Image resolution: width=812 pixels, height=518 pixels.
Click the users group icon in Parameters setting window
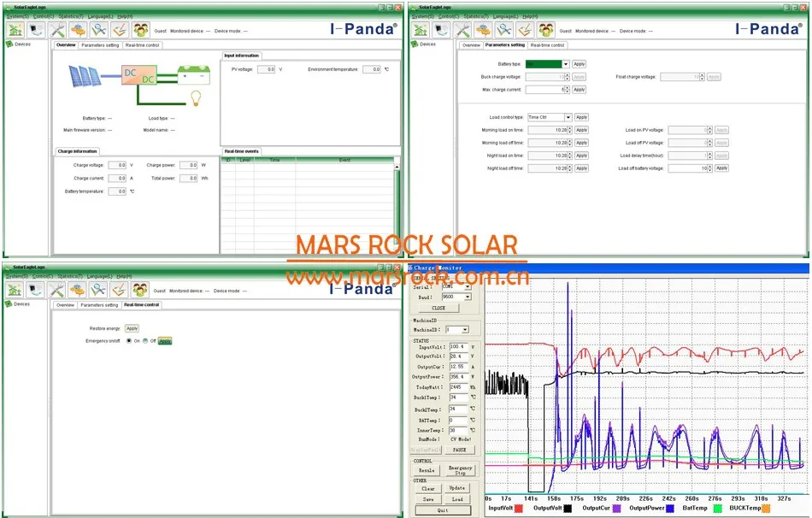[x=546, y=30]
